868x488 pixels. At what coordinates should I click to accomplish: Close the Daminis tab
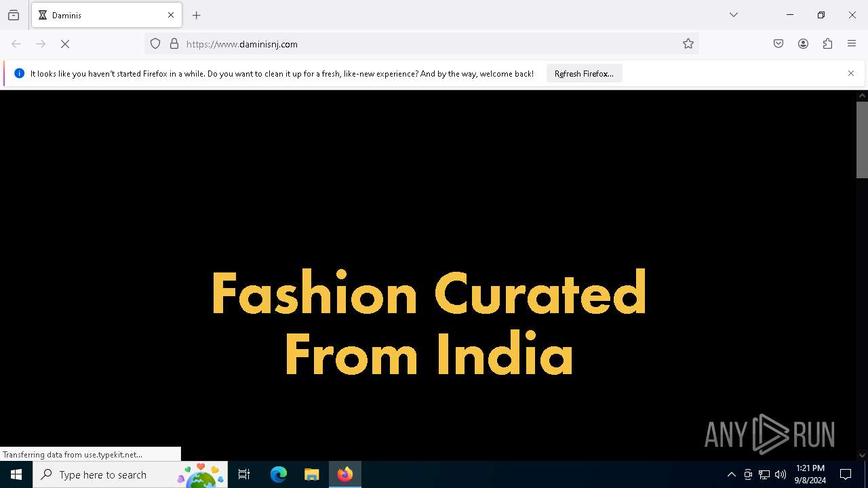tap(171, 15)
